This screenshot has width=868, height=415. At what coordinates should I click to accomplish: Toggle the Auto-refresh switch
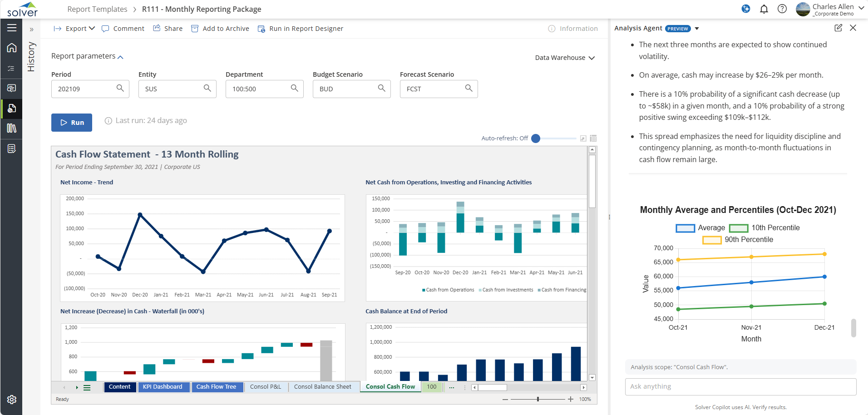[x=537, y=138]
